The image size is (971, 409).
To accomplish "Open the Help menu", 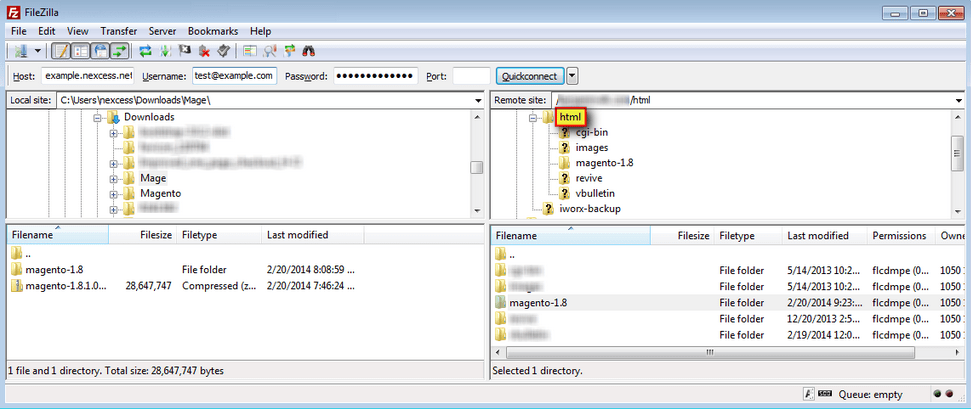I will point(261,31).
